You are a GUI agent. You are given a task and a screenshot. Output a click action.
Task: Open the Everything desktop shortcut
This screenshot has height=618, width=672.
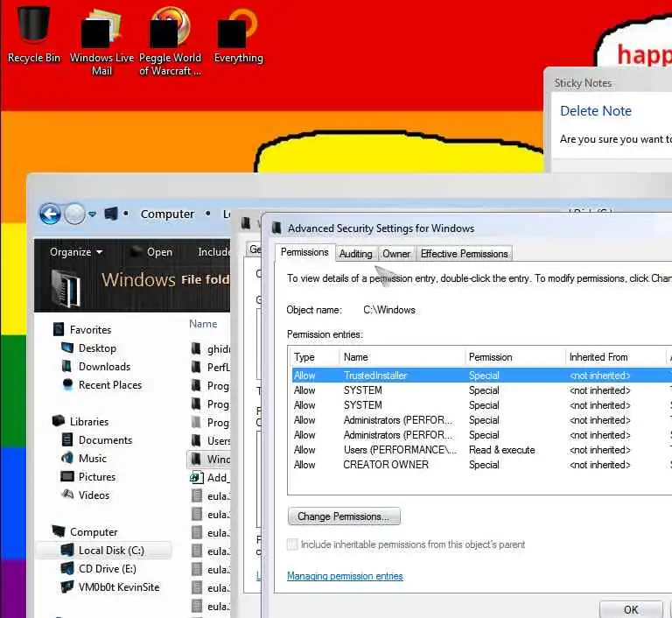coord(238,37)
